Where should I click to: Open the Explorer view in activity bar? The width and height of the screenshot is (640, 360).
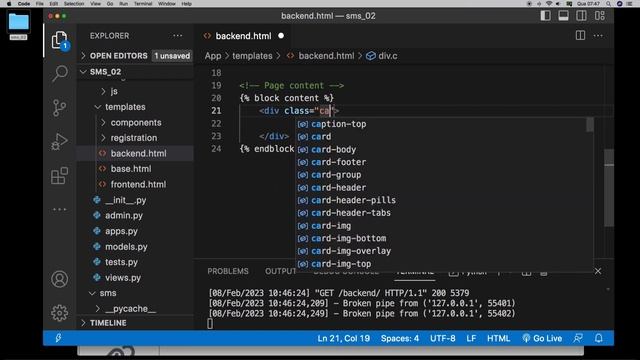[60, 40]
